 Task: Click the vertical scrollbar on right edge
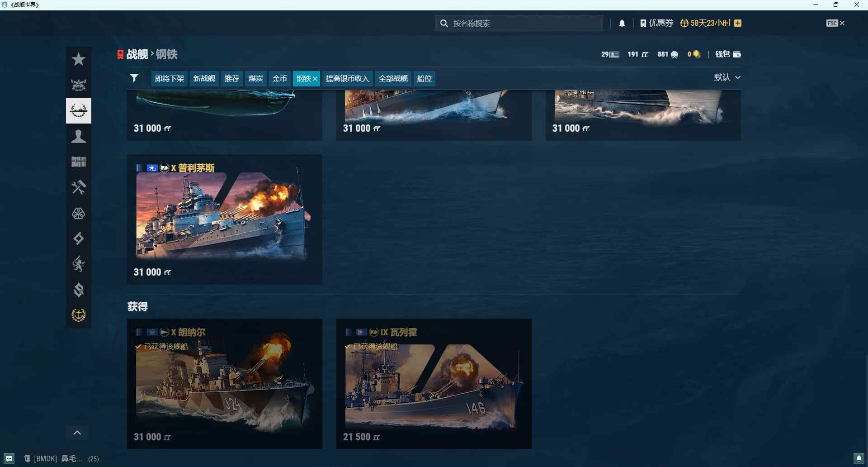click(x=866, y=405)
